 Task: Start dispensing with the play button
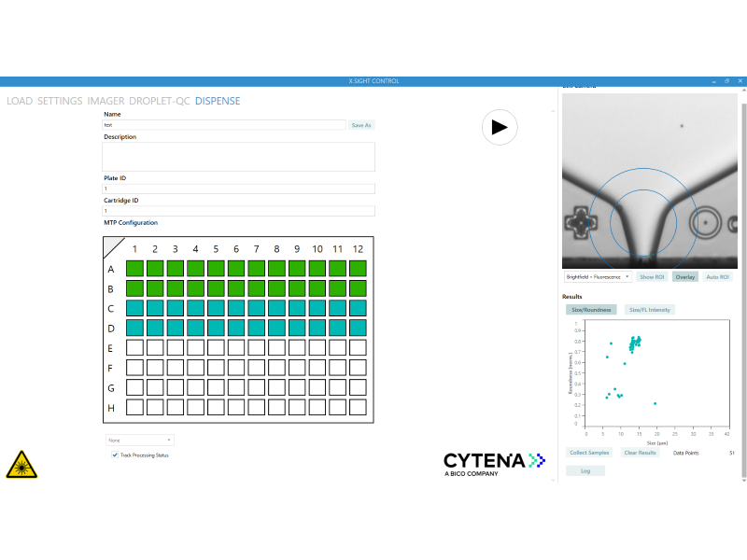coord(500,127)
